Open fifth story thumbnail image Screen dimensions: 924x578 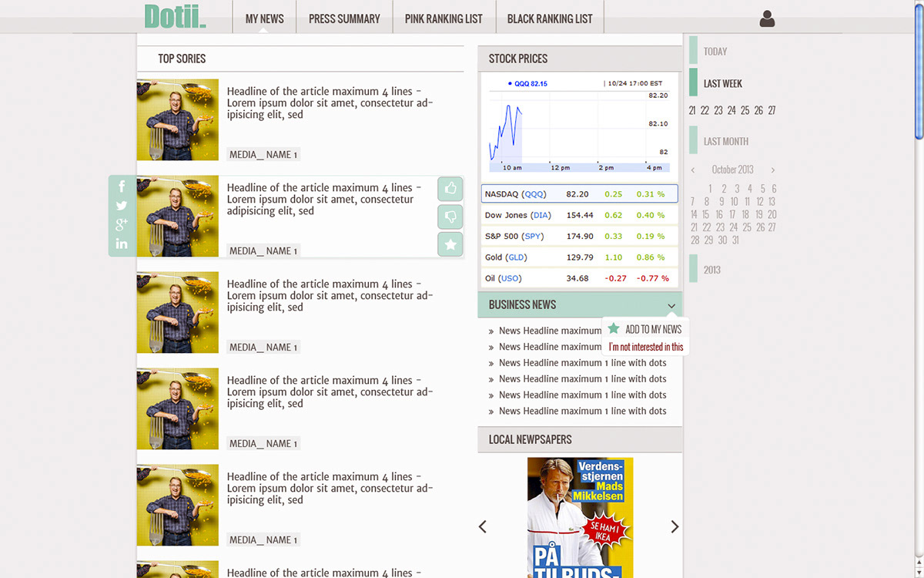click(x=178, y=505)
